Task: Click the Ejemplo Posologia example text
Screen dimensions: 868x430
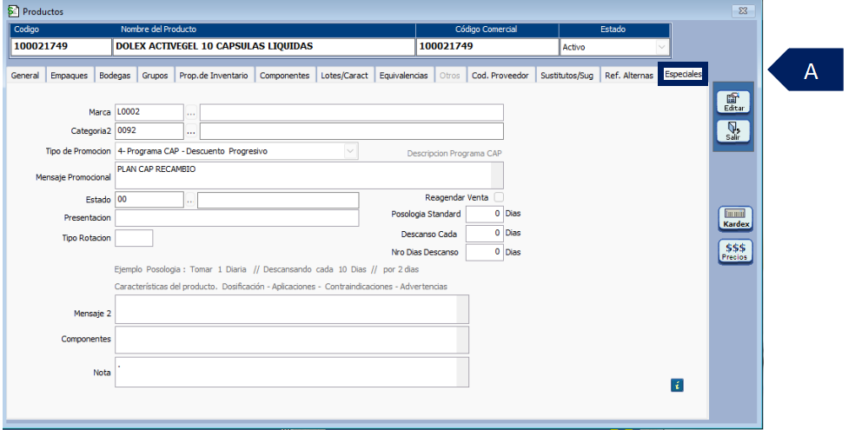Action: (267, 269)
